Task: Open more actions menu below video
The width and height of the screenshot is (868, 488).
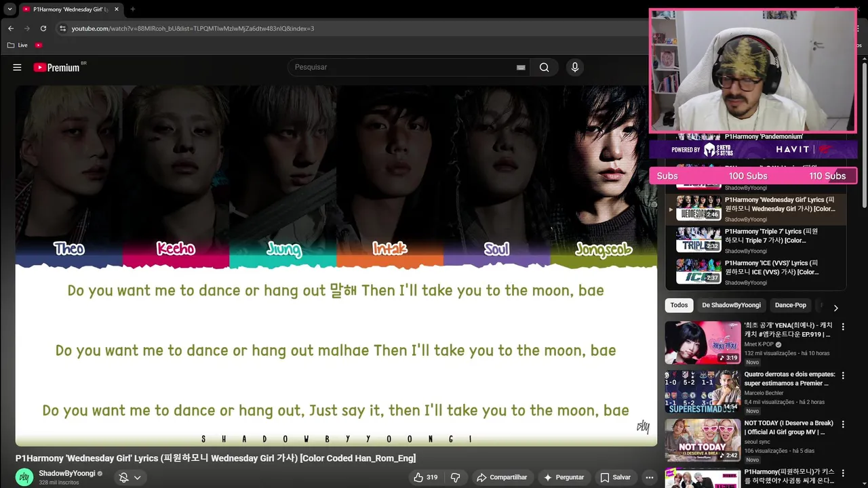Action: tap(649, 477)
